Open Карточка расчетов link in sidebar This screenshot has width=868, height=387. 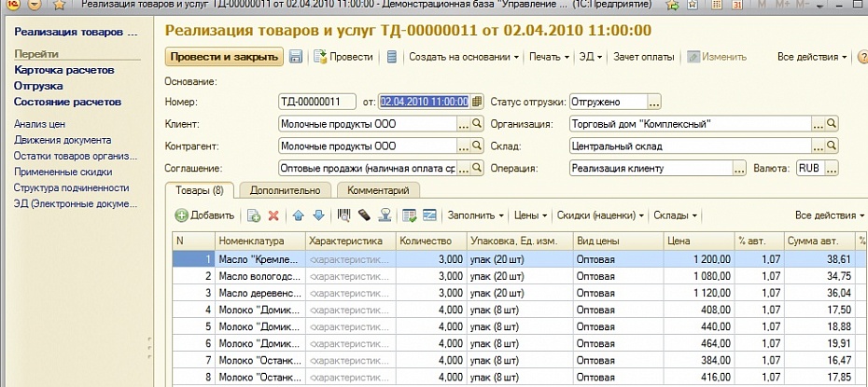pyautogui.click(x=63, y=70)
